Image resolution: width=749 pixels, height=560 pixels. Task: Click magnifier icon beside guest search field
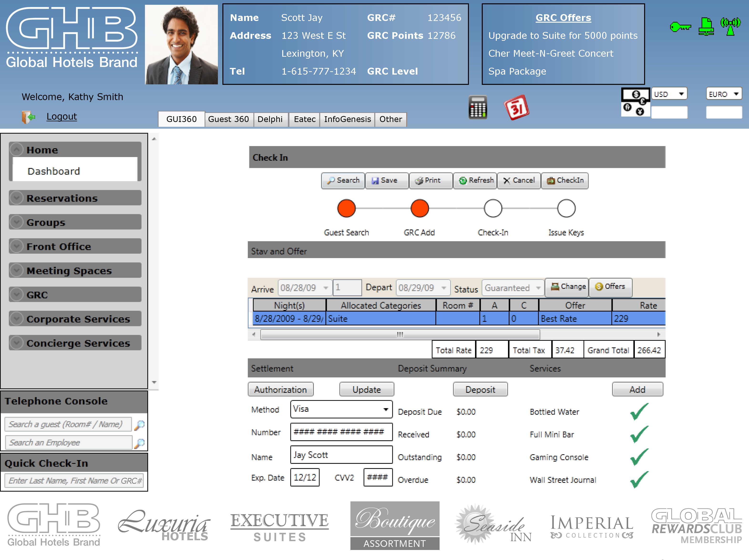tap(139, 425)
